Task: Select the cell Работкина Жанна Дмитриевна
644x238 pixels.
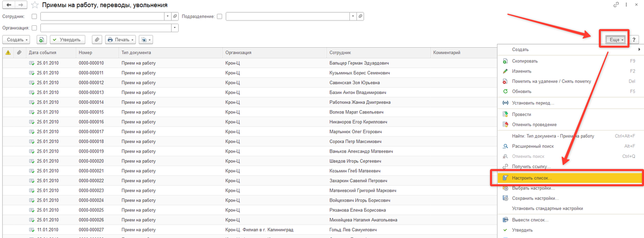Action: [x=378, y=102]
